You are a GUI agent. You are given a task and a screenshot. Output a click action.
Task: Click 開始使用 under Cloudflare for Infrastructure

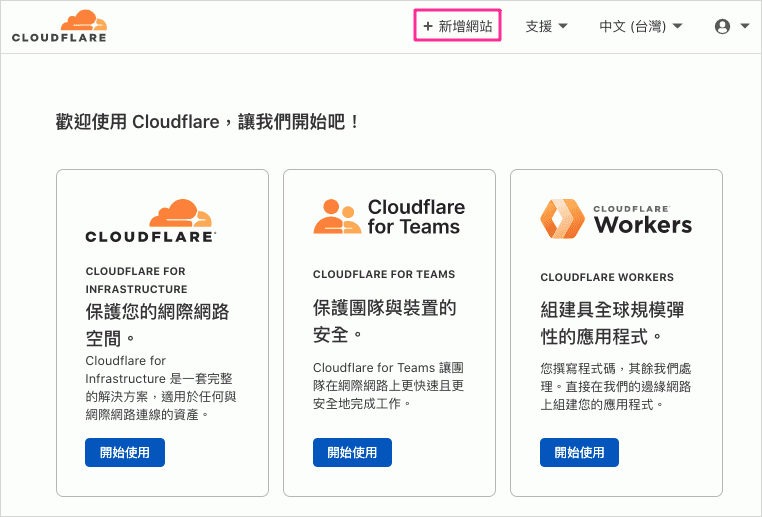pos(125,452)
